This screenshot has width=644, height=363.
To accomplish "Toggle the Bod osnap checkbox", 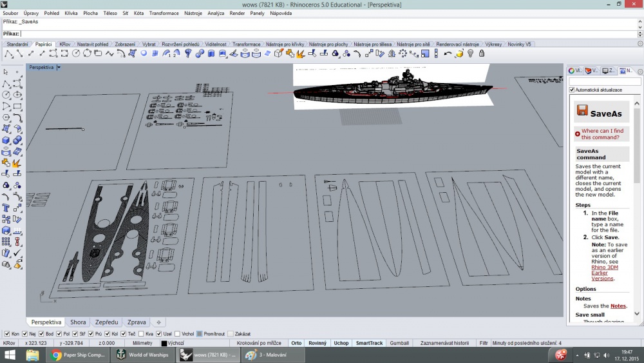I will (x=41, y=334).
